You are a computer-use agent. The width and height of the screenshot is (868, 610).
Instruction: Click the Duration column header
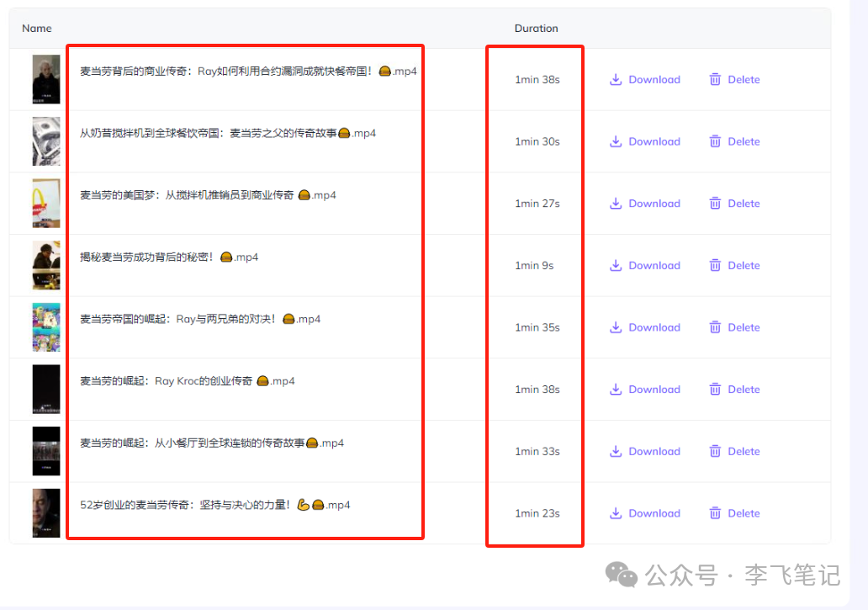[536, 28]
